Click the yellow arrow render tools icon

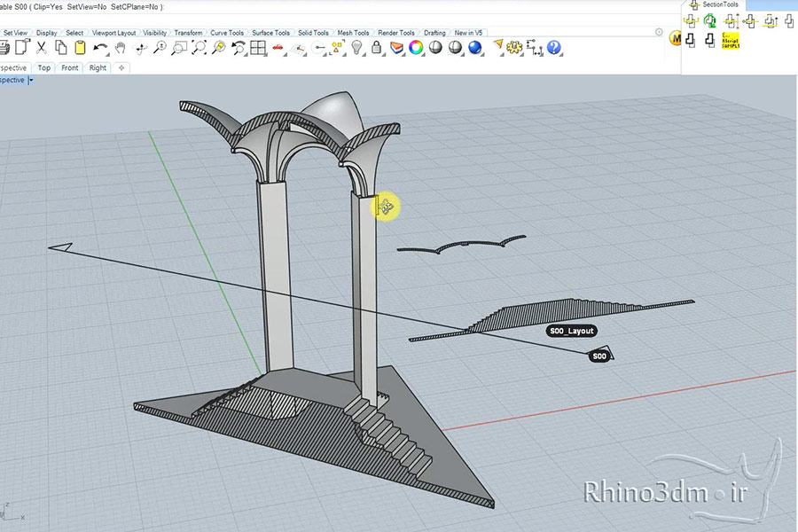(x=497, y=47)
